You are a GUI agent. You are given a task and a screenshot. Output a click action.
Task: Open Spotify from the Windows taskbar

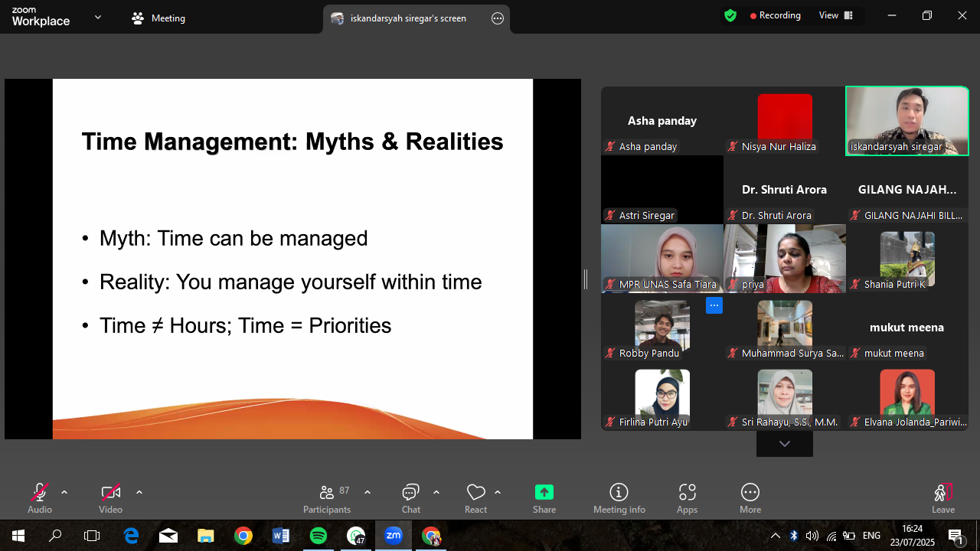(x=318, y=536)
